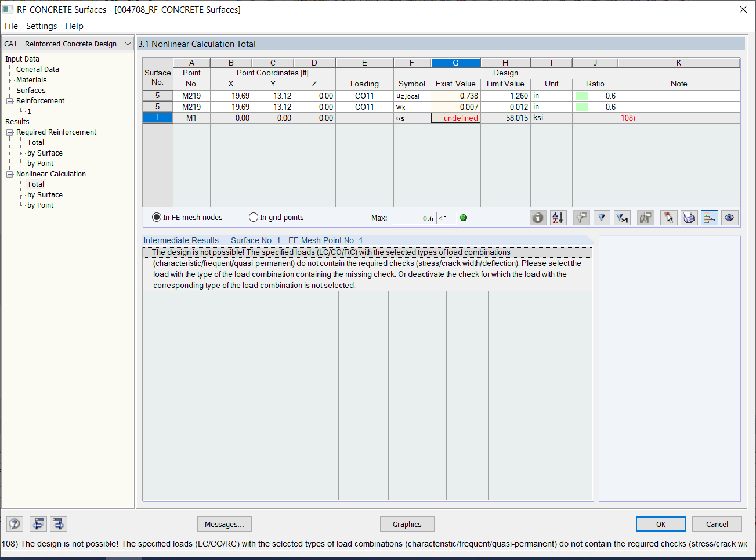
Task: Select the by Surface result under Nonlinear Calculation
Action: [x=44, y=194]
